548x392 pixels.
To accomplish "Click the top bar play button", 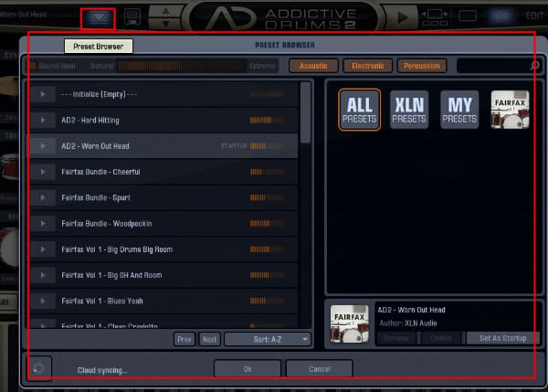I will point(402,17).
